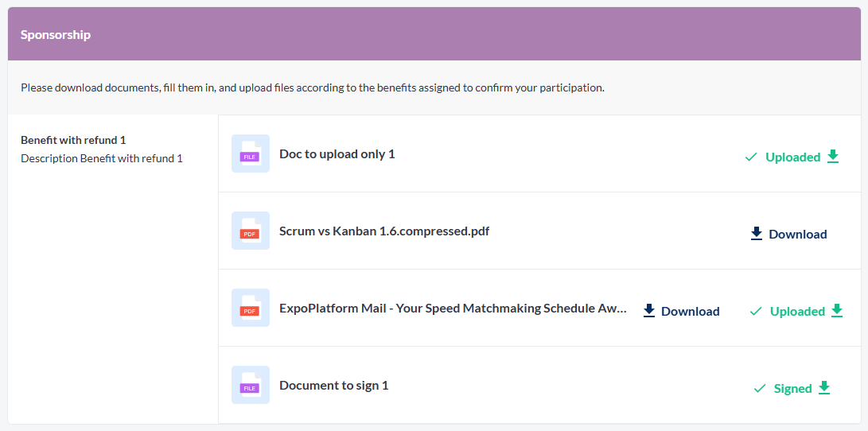Click the PDF icon beside Scrum vs Kanban
868x431 pixels.
(x=250, y=231)
